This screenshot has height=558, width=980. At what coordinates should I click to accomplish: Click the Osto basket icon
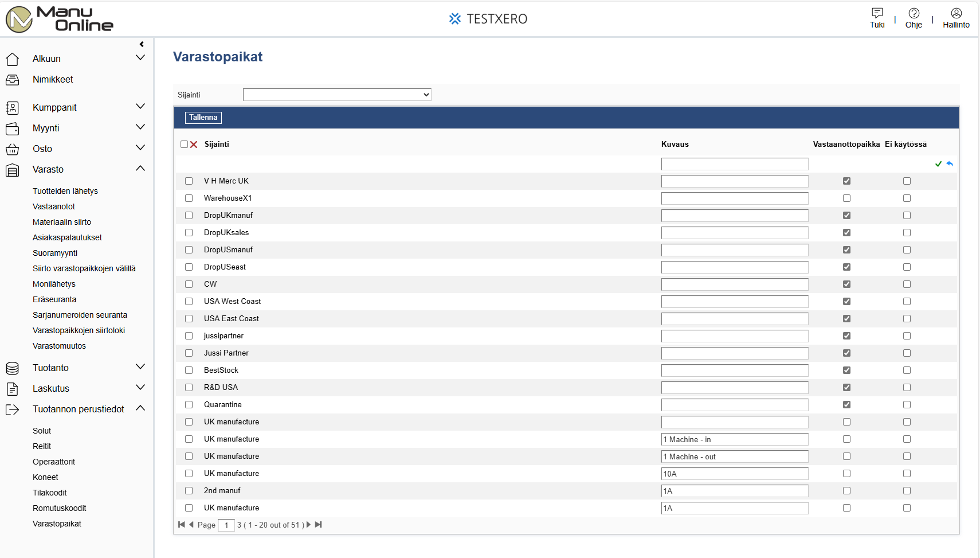pos(12,149)
